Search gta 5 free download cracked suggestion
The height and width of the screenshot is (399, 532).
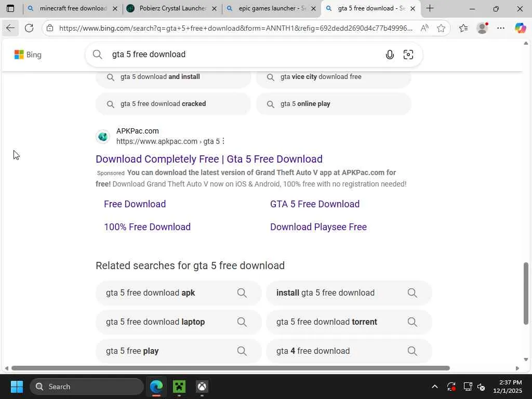coord(174,104)
